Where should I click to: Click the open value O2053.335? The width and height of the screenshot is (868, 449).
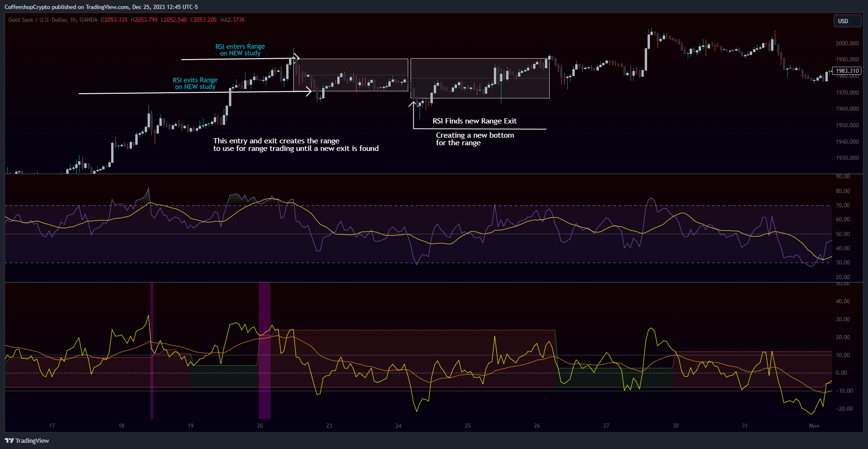click(x=114, y=20)
